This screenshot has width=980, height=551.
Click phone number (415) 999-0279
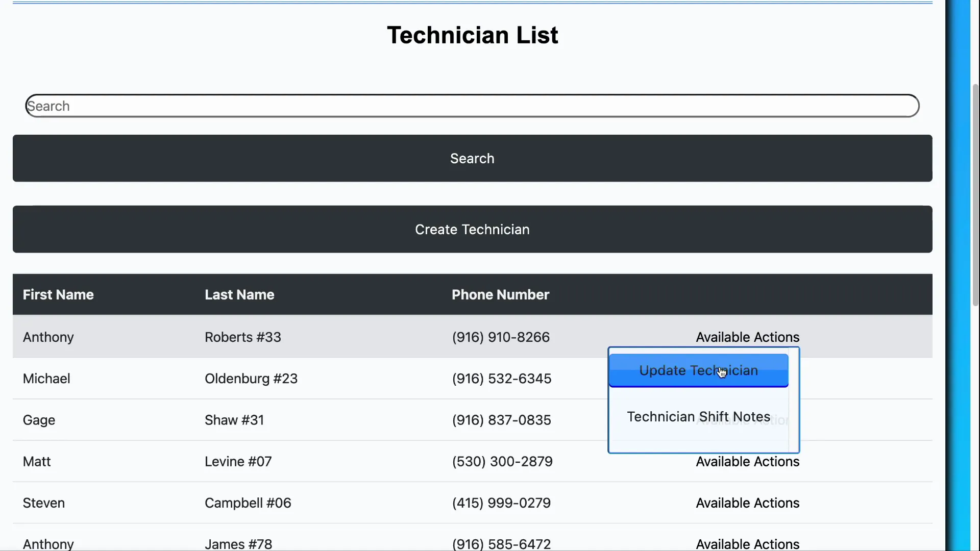(501, 503)
